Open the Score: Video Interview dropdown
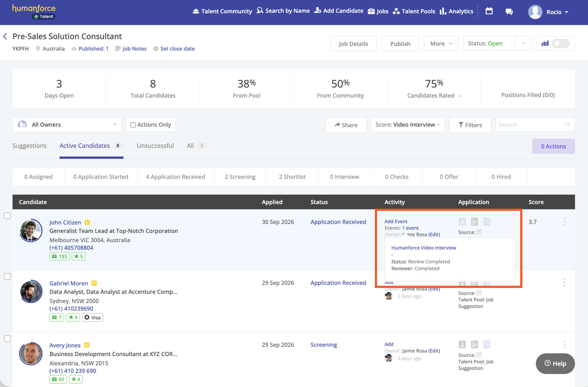This screenshot has height=387, width=588. coord(408,125)
